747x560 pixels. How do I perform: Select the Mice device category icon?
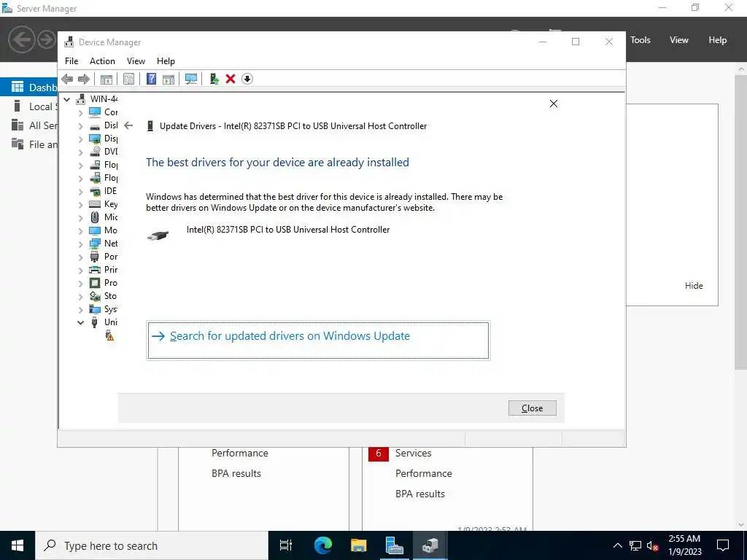coord(95,217)
